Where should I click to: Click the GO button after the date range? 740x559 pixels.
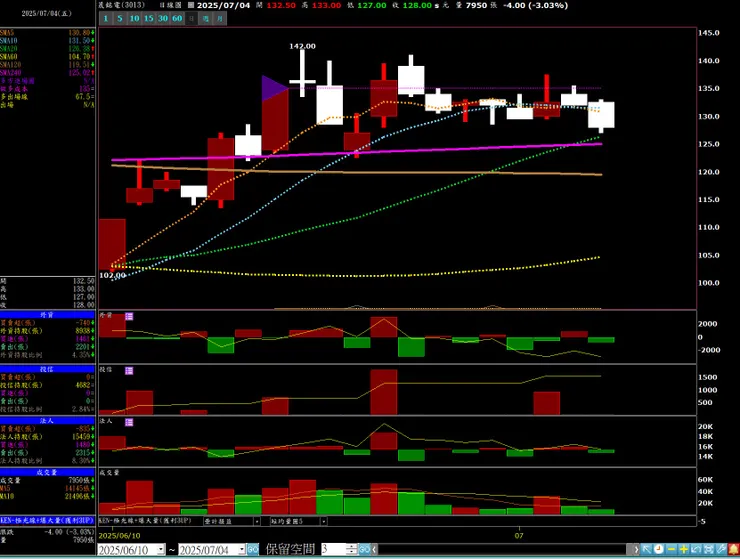tap(253, 550)
